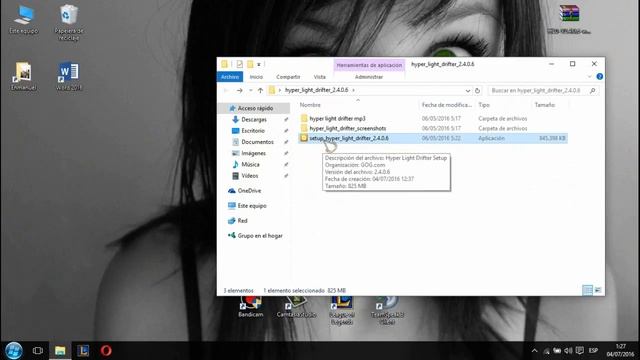Screen dimensions: 640x360
Task: Open Este equipo desktop icon
Action: pos(24,19)
